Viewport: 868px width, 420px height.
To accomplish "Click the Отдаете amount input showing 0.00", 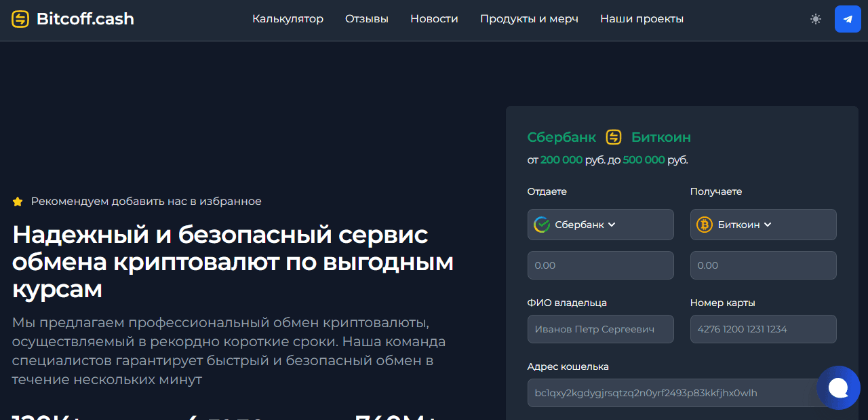I will pos(600,265).
